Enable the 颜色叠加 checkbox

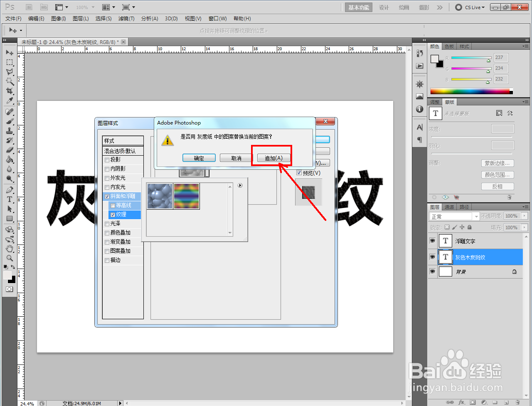tap(107, 233)
